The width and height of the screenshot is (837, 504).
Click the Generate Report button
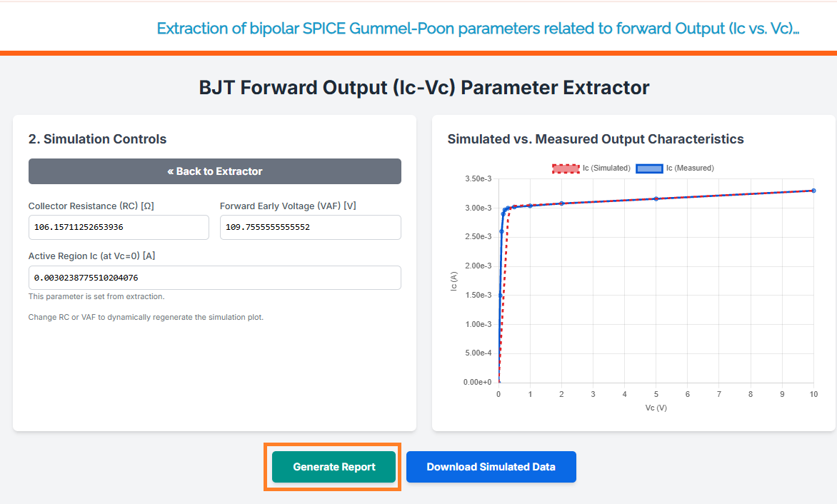click(334, 467)
